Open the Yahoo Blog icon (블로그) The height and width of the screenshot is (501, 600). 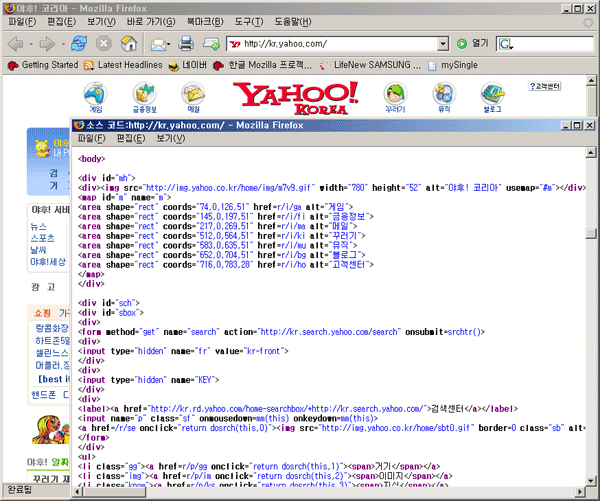492,97
